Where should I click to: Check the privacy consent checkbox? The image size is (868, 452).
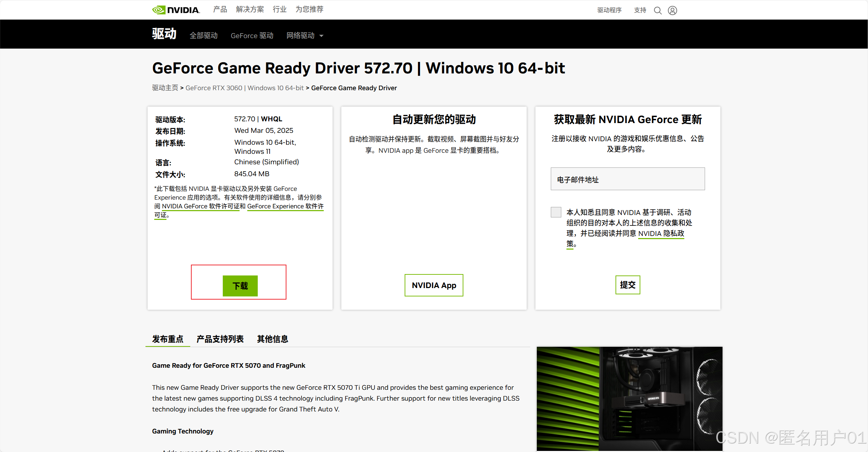click(556, 212)
